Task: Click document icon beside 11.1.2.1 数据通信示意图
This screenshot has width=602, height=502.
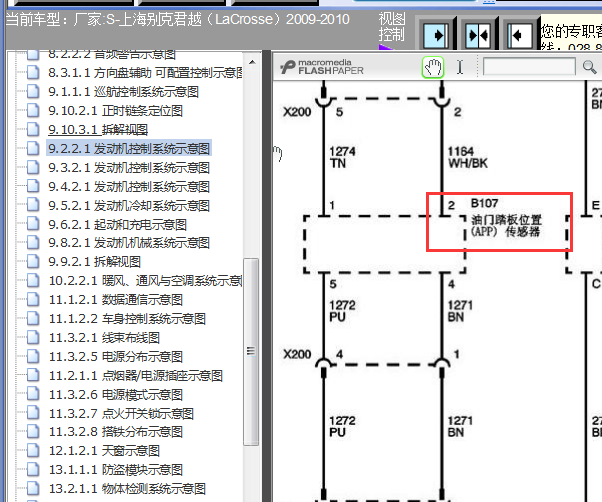Action: (x=33, y=299)
